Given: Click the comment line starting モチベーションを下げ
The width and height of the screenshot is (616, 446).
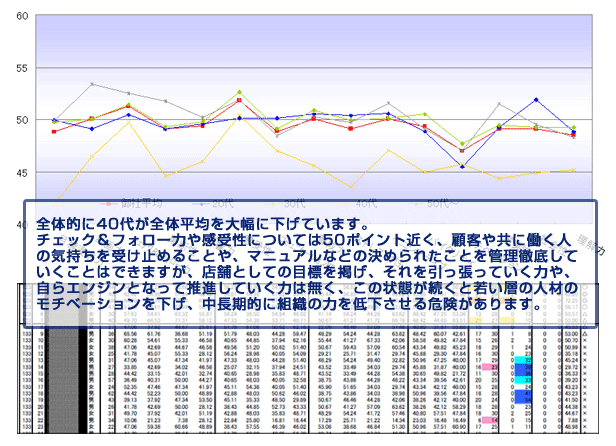Looking at the screenshot, I should click(291, 304).
